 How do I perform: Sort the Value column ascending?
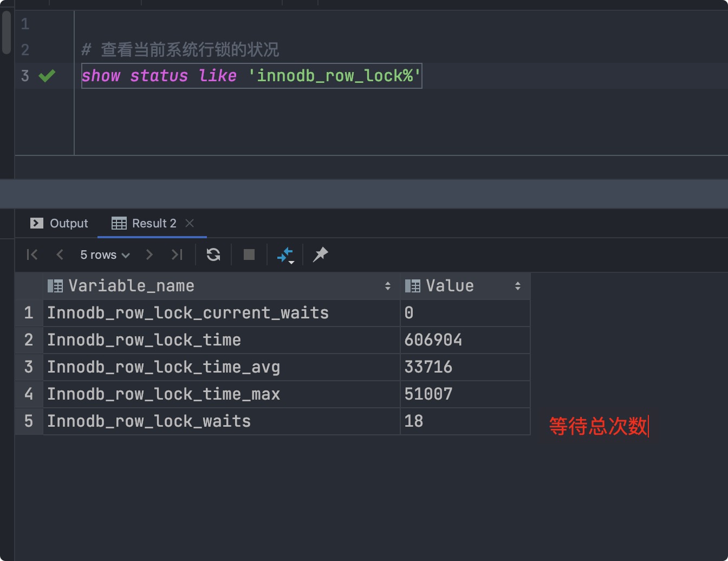[x=518, y=286]
